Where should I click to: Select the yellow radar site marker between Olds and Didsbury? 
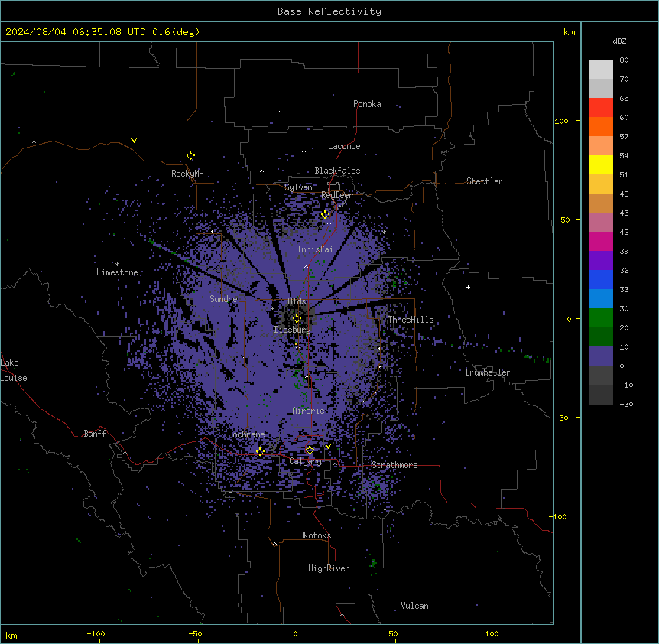click(x=297, y=319)
